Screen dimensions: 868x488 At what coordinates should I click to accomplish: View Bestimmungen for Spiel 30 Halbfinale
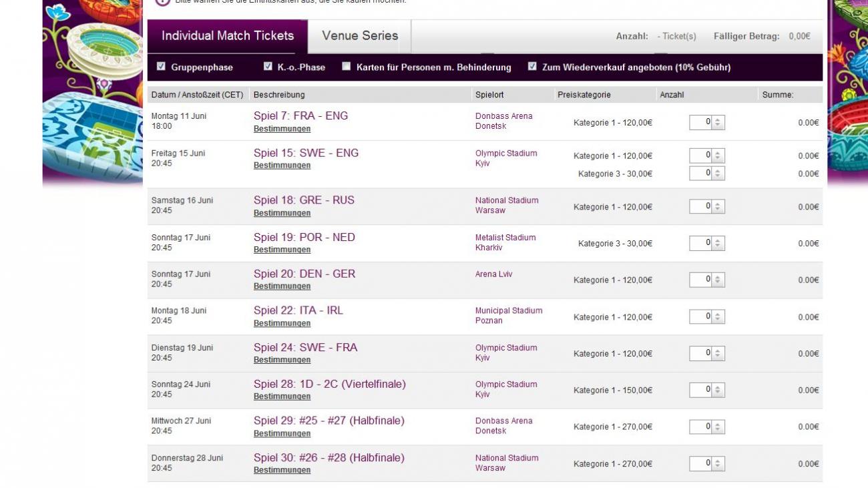coord(282,470)
